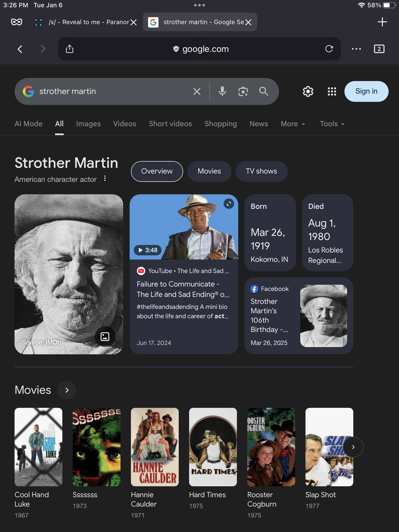Click the Sign in button
Viewport: 399px width, 532px height.
(366, 91)
